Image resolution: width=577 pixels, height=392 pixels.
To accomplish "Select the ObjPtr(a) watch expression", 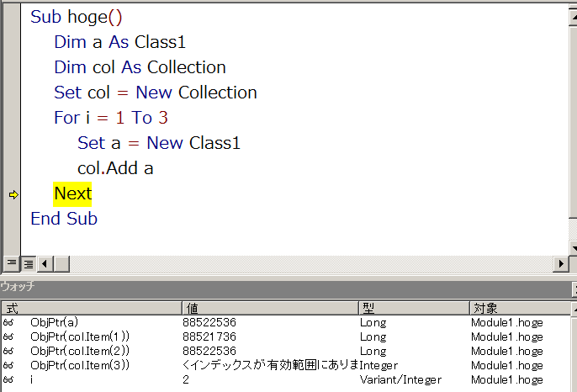I will [x=54, y=322].
